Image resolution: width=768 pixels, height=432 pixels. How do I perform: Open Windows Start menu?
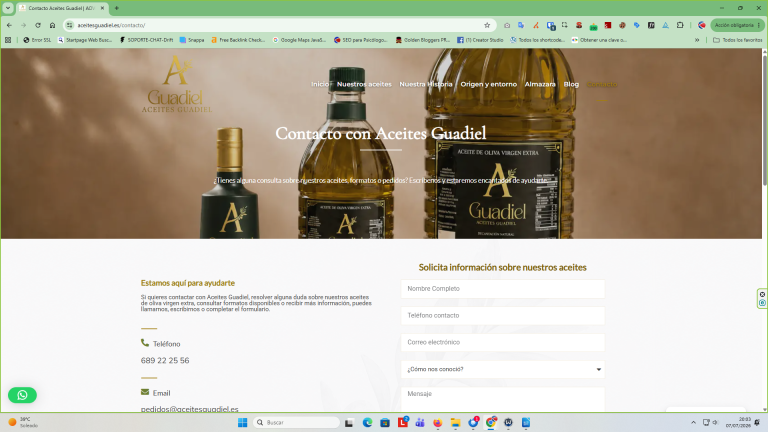[242, 422]
